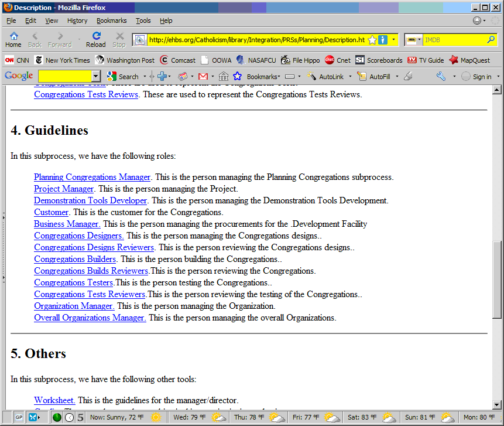Click the IMDB search input field
The height and width of the screenshot is (426, 504).
click(454, 40)
